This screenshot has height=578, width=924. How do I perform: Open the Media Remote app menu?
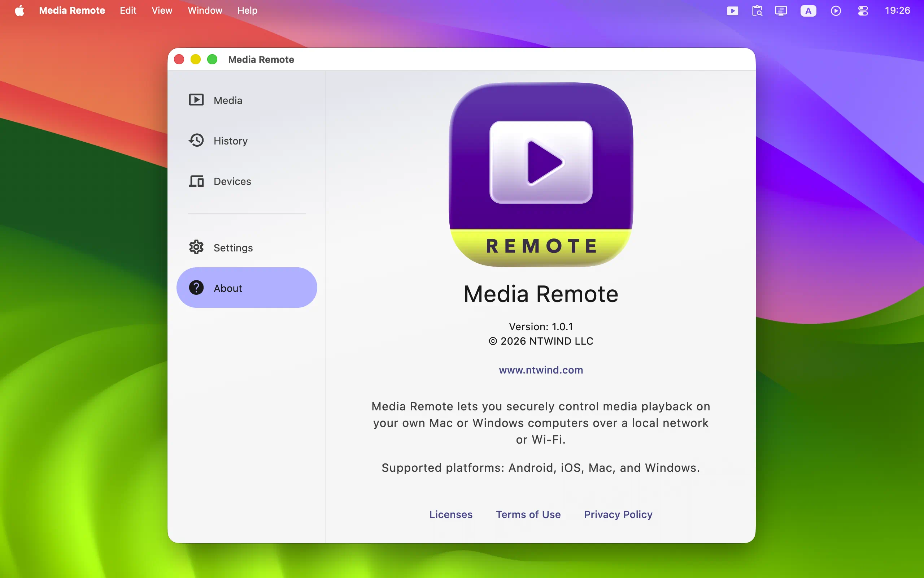point(72,10)
